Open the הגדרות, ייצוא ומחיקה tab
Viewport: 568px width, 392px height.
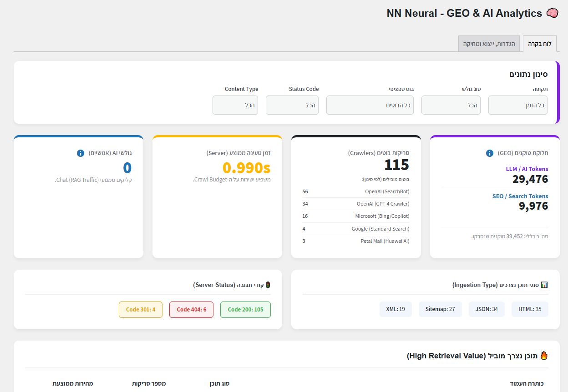(489, 44)
